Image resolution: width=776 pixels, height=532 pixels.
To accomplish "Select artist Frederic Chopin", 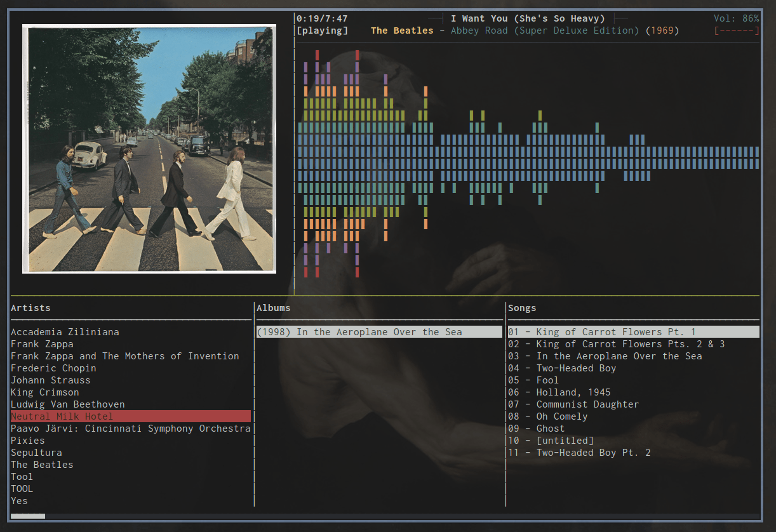I will pyautogui.click(x=53, y=368).
